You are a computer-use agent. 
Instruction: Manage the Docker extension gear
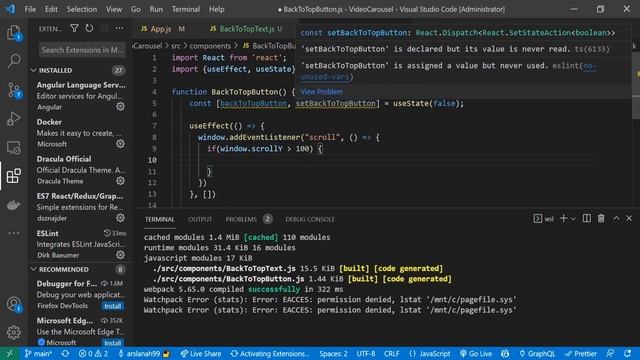pos(120,144)
